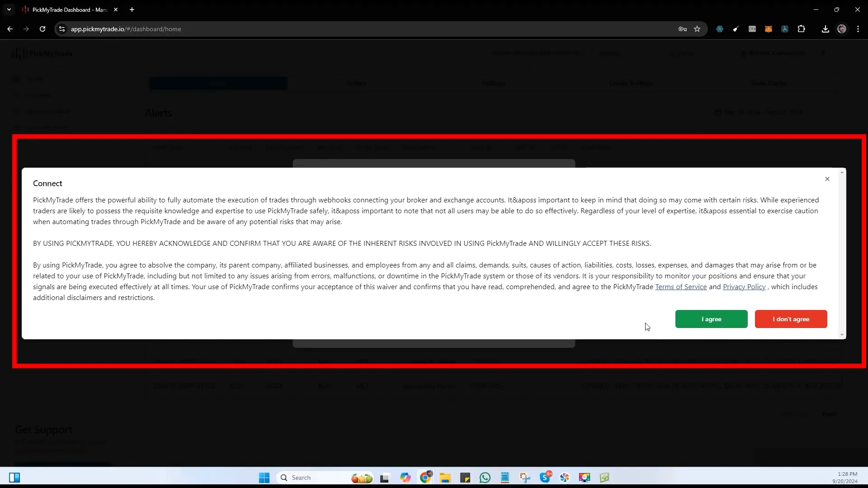Click the Privacy Policy link
The width and height of the screenshot is (868, 488).
tap(744, 286)
